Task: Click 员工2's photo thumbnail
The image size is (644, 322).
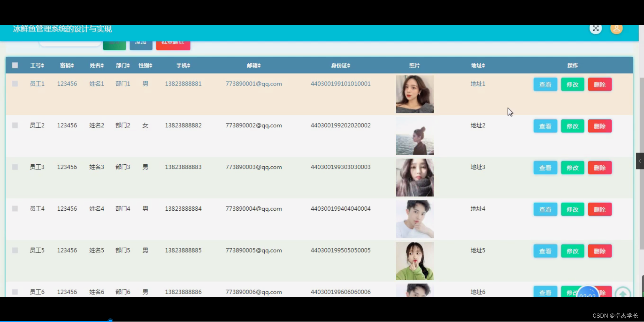Action: click(x=414, y=136)
